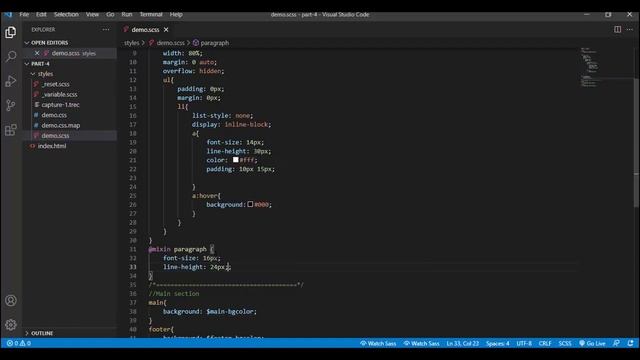Open the Help menu
This screenshot has width=640, height=360.
(176, 14)
